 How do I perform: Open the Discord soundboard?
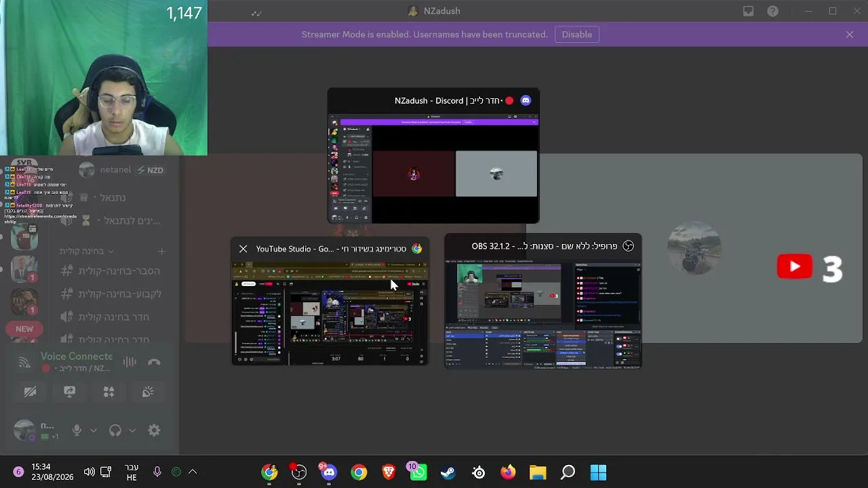[x=148, y=392]
